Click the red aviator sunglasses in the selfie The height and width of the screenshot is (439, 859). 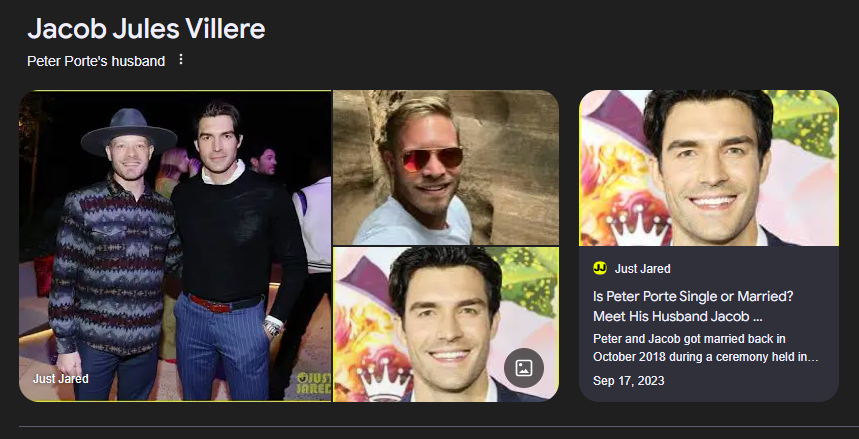433,159
